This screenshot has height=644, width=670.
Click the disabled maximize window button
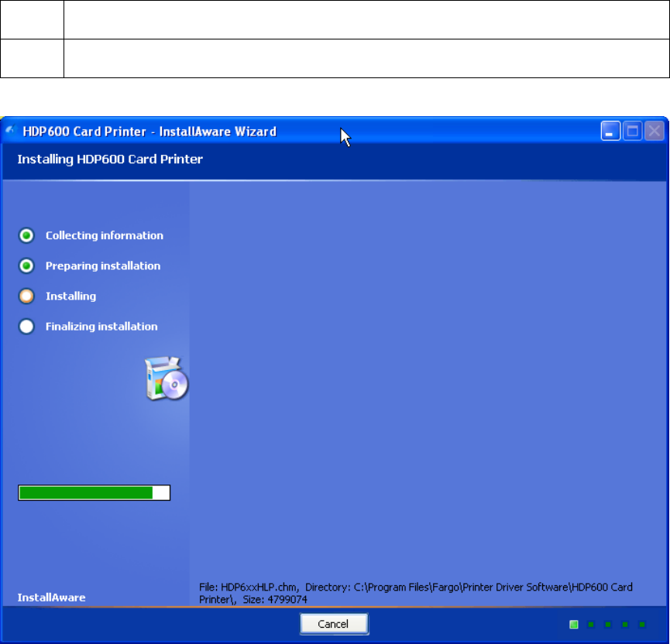(x=632, y=131)
